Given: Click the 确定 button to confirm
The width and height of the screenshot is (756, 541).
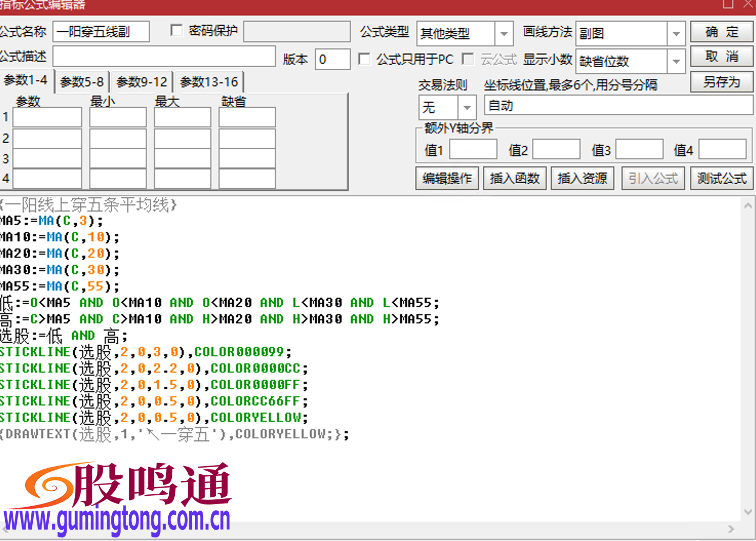Looking at the screenshot, I should (721, 32).
